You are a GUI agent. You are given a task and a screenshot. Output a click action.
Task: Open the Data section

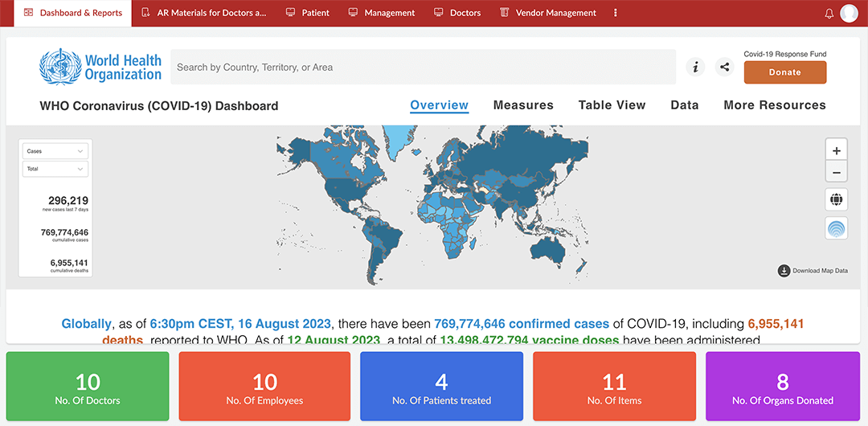pyautogui.click(x=684, y=105)
